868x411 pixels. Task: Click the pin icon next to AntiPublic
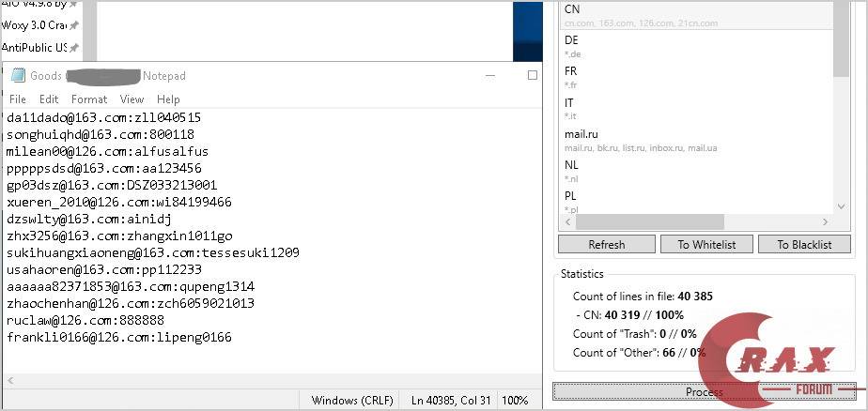pyautogui.click(x=74, y=48)
